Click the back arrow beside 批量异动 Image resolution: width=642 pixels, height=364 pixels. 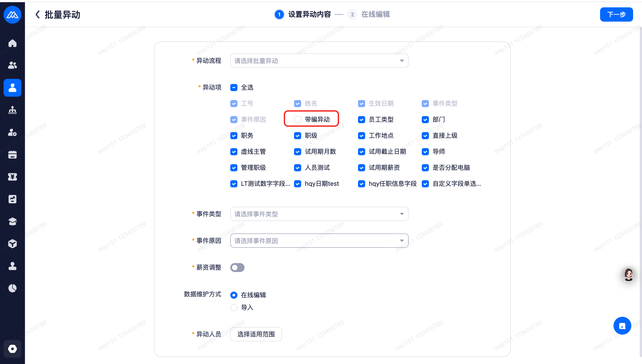37,14
